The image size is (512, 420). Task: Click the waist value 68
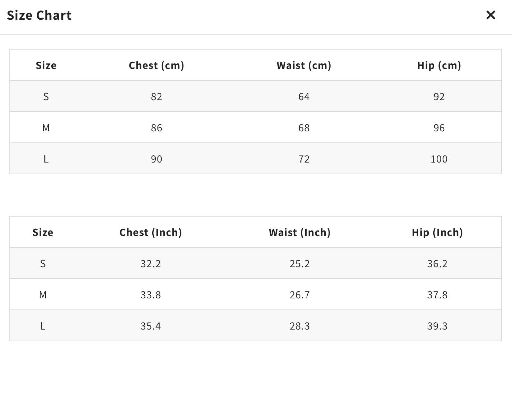(x=304, y=128)
